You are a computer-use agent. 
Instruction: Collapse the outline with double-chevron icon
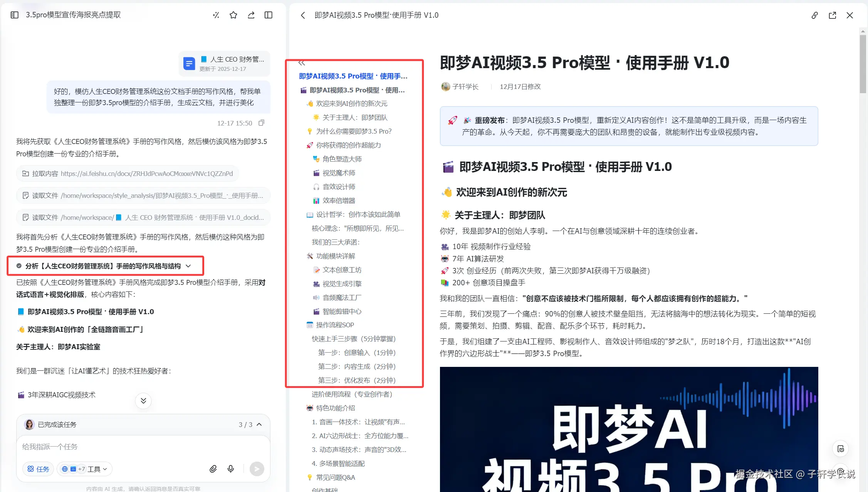coord(302,63)
